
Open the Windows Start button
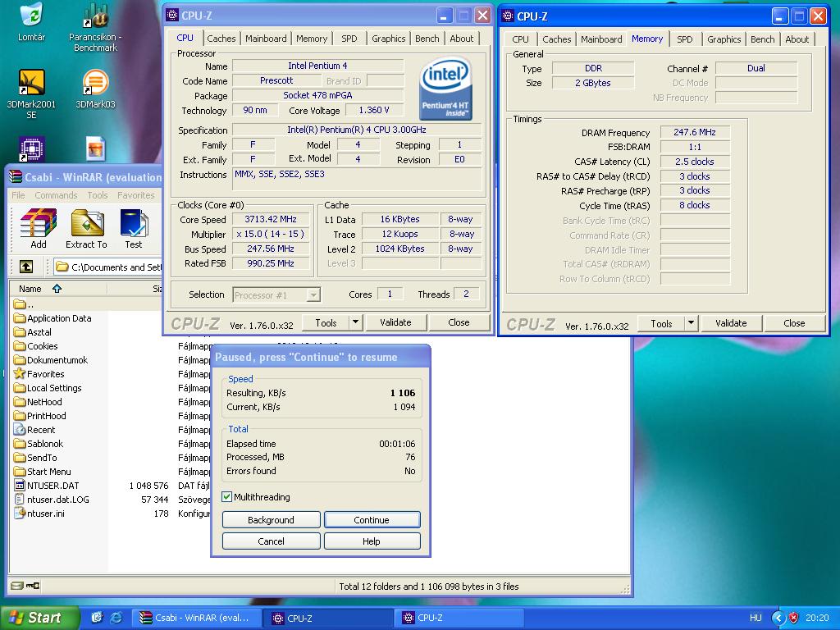coord(39,618)
